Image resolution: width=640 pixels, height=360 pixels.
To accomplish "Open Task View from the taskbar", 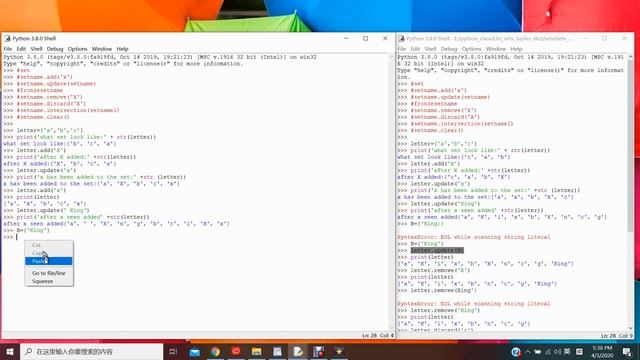I will pyautogui.click(x=173, y=351).
